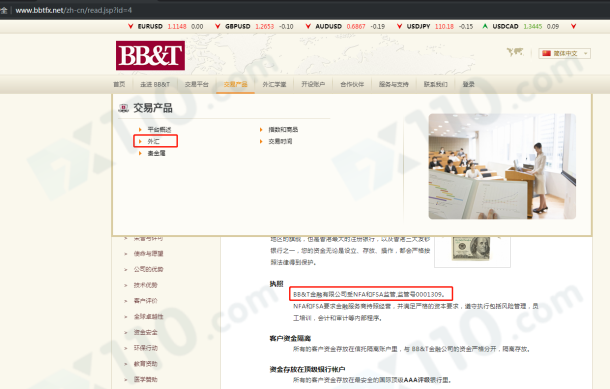Select the highlighted 交易产品 navigation item
Viewport: 610px width, 389px height.
(235, 84)
